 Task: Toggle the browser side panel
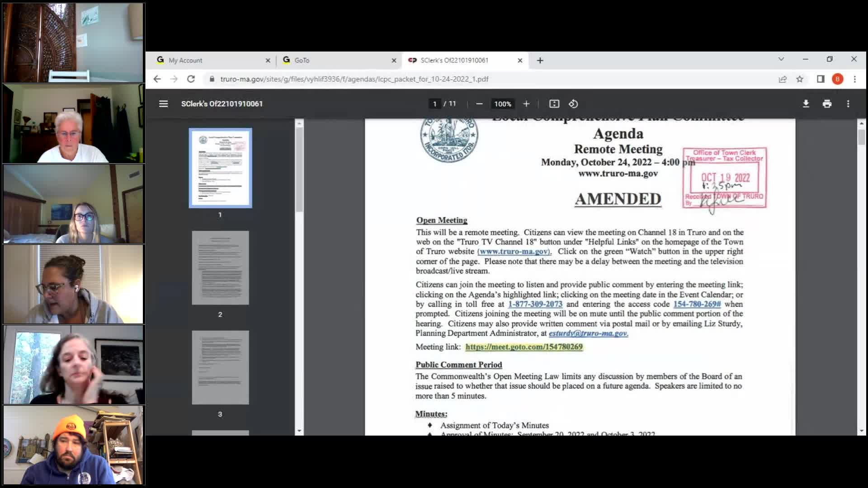pos(821,79)
